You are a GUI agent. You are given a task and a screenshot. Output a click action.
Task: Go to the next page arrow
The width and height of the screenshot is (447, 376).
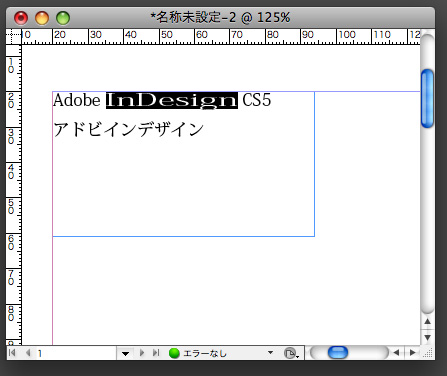142,353
